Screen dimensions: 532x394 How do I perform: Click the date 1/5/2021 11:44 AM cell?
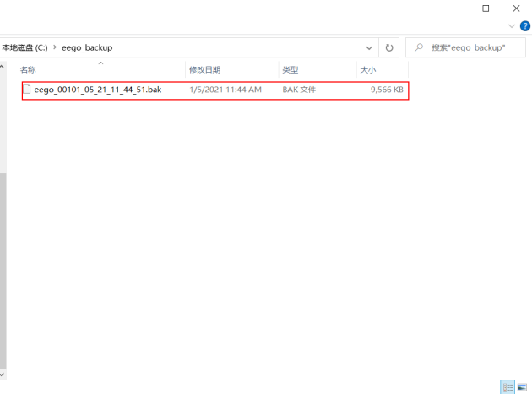coord(225,90)
